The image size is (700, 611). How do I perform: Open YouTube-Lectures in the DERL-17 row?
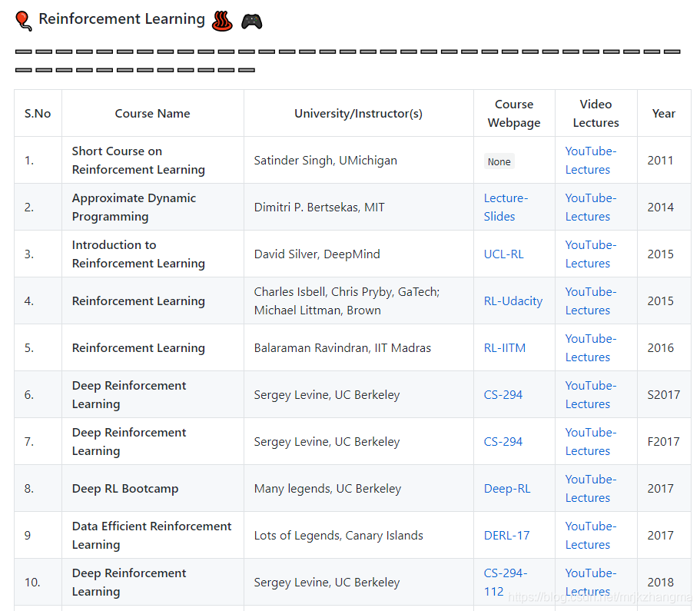tap(591, 536)
